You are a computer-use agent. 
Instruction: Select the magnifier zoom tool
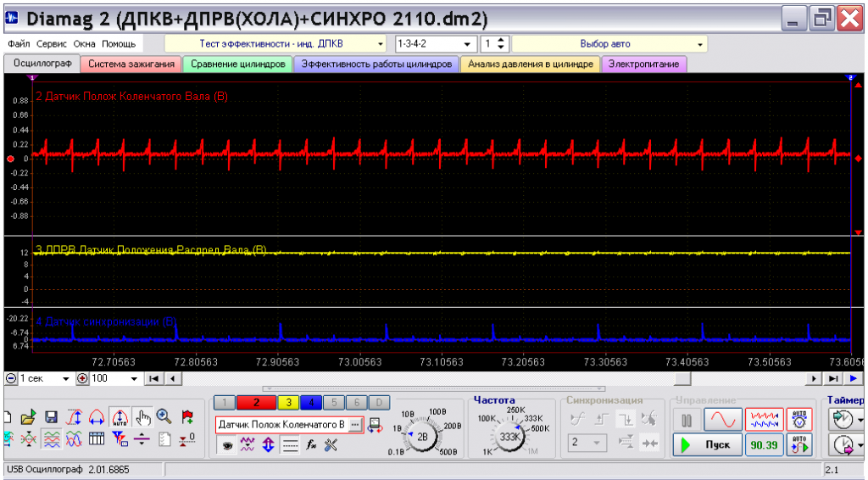tap(164, 416)
